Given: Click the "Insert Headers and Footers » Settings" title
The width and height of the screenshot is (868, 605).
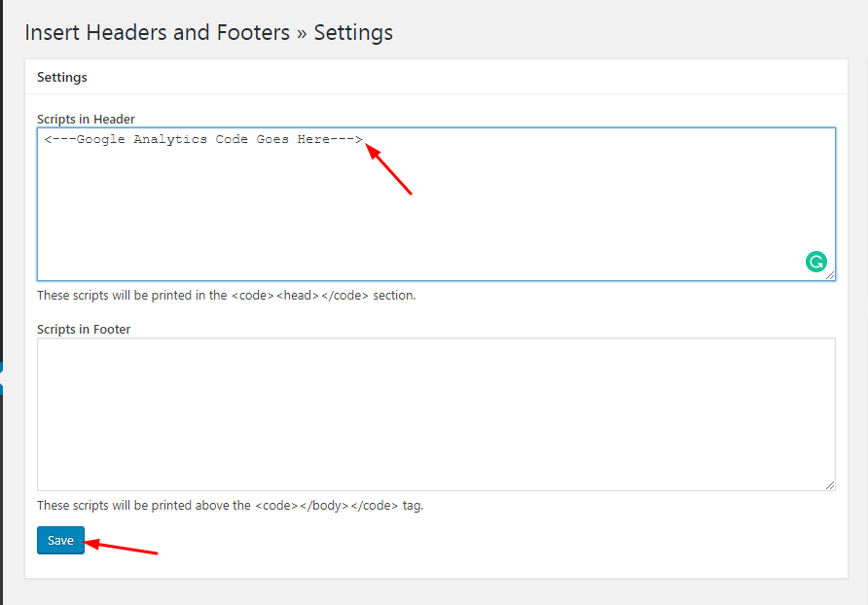Looking at the screenshot, I should pos(208,32).
